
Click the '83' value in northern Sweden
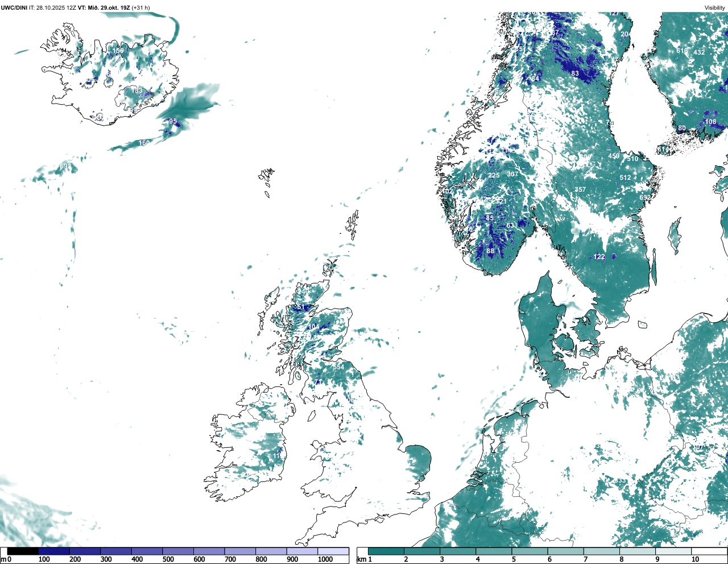pos(575,73)
